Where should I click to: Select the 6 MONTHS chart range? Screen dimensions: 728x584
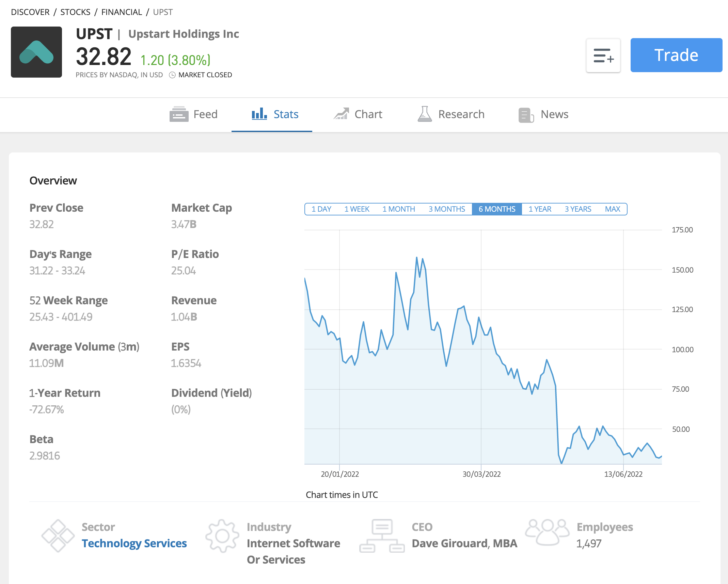click(x=497, y=209)
